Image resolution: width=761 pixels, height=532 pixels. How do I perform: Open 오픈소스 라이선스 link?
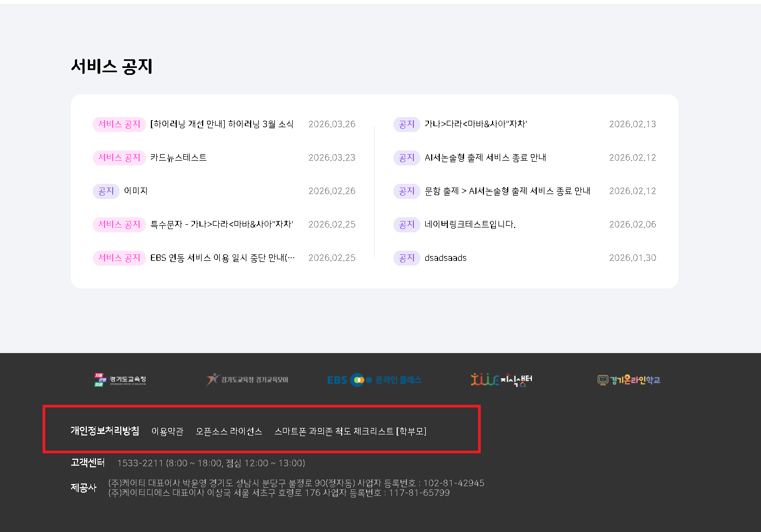pyautogui.click(x=229, y=431)
